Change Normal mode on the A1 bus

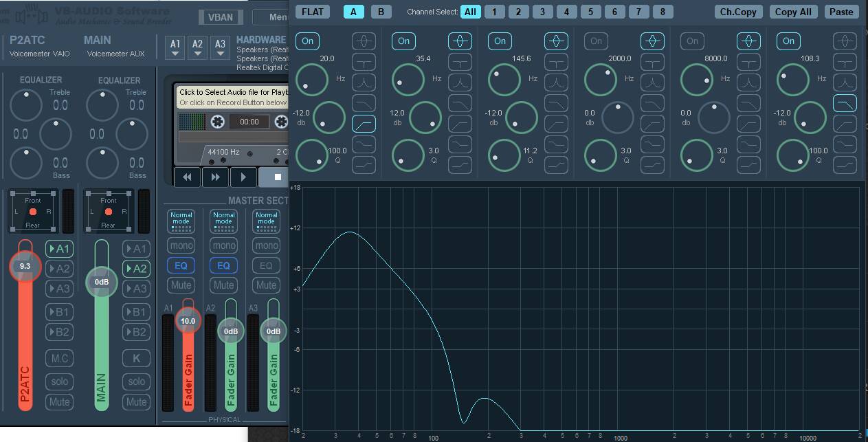pyautogui.click(x=181, y=221)
